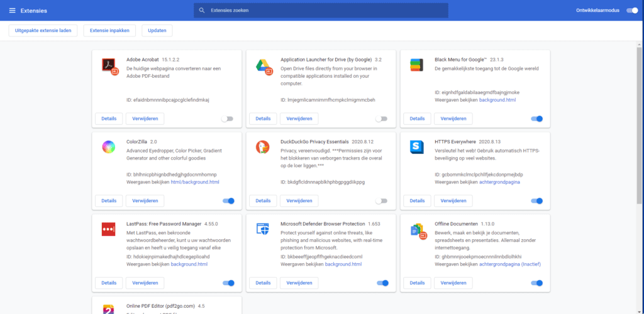
Task: Click the version number 2020.8.12
Action: pyautogui.click(x=363, y=142)
